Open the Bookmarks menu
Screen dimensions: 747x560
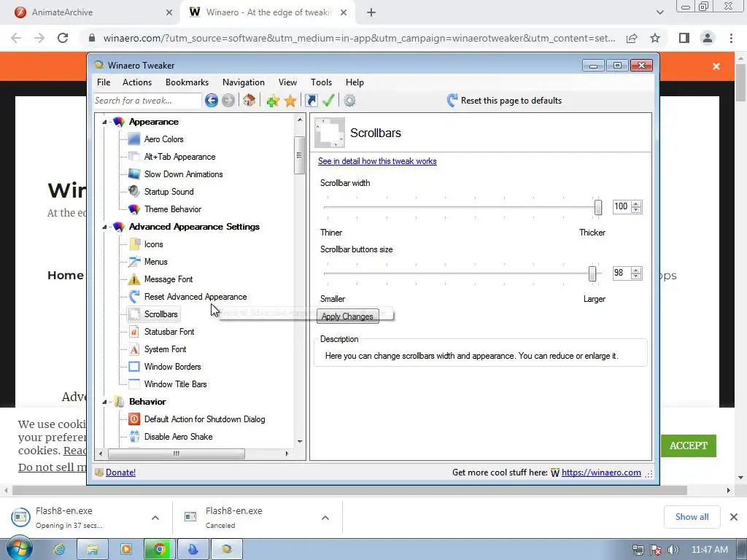point(187,82)
